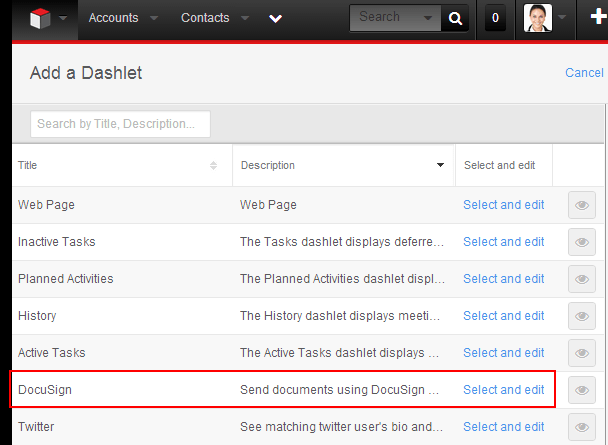Click the user profile avatar
The image size is (608, 445).
538,18
